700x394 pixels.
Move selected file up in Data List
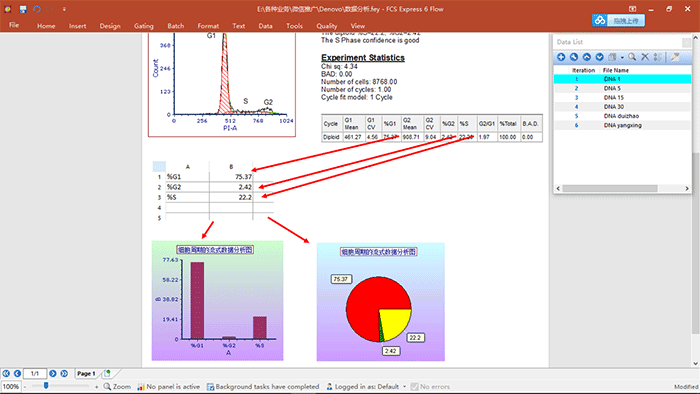(x=587, y=57)
